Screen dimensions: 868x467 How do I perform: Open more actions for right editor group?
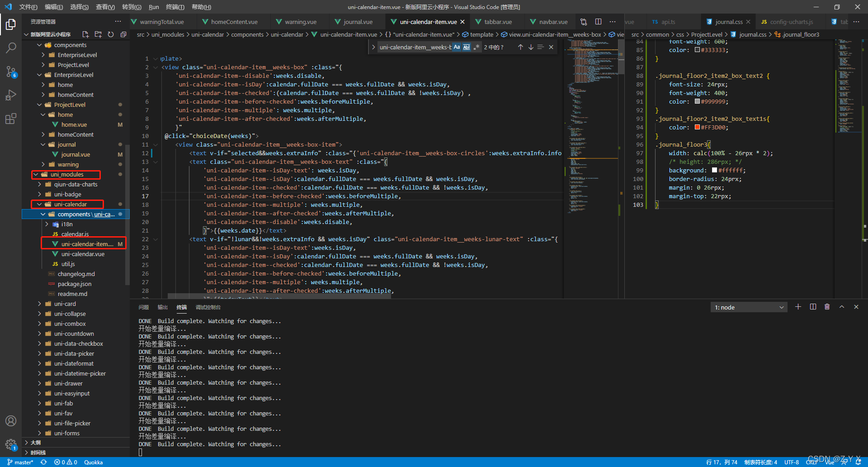[856, 22]
